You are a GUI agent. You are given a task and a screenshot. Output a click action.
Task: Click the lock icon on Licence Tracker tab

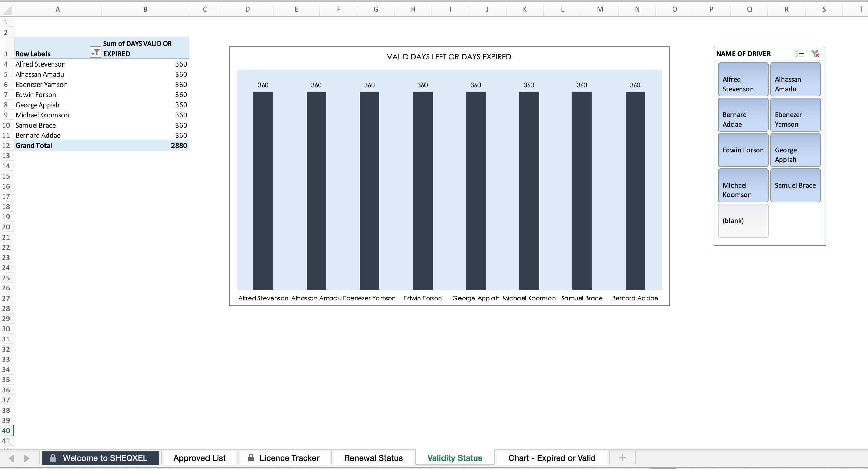coord(251,457)
